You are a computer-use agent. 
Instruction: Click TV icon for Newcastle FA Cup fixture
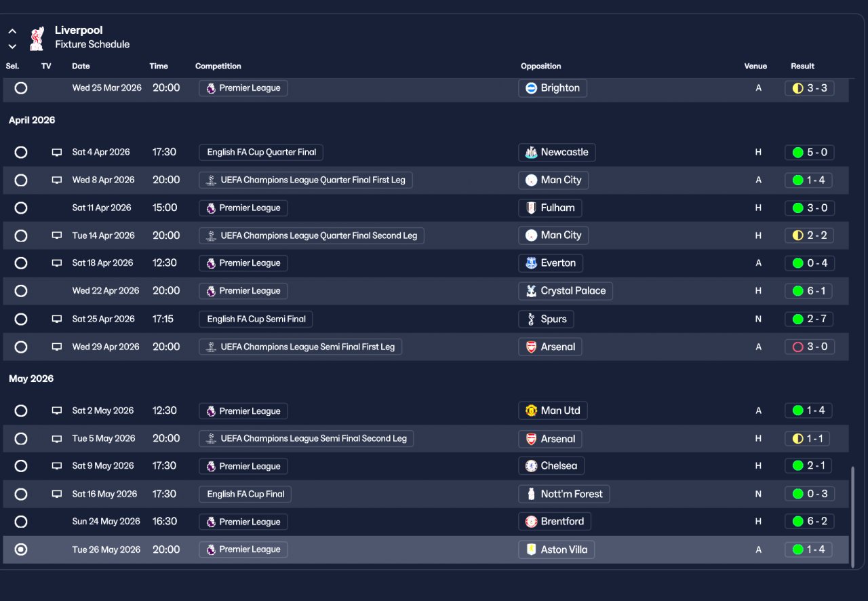point(57,153)
